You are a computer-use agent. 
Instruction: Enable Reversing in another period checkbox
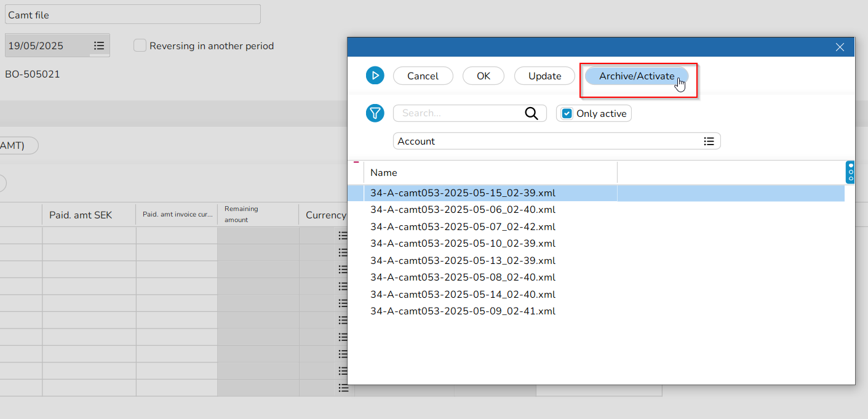140,46
